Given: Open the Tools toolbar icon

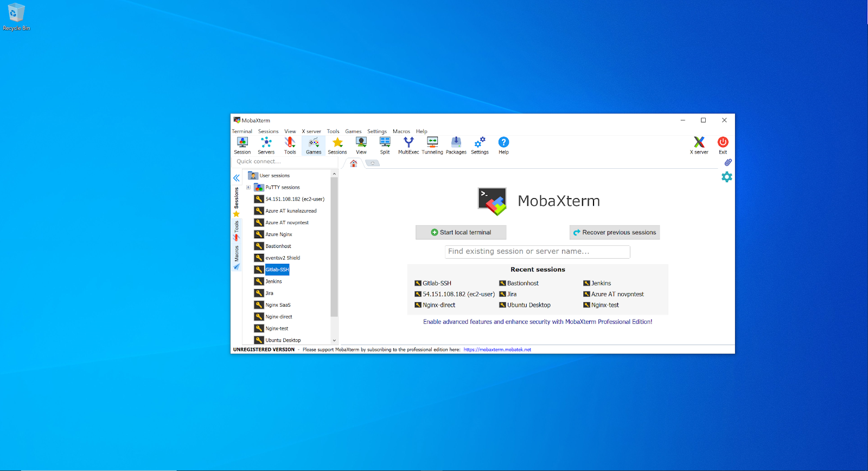Looking at the screenshot, I should 290,145.
